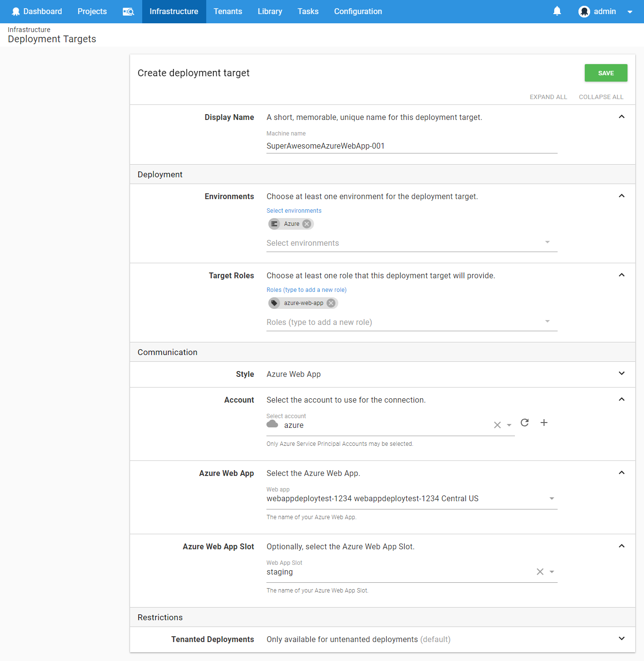This screenshot has height=661, width=644.
Task: Remove the azure-web-app role chip
Action: [331, 303]
